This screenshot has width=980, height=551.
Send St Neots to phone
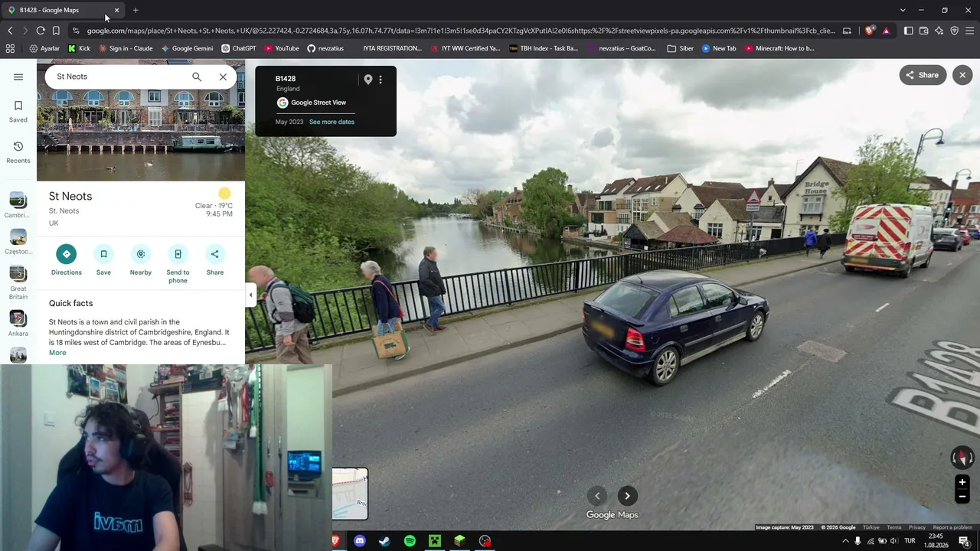click(178, 264)
